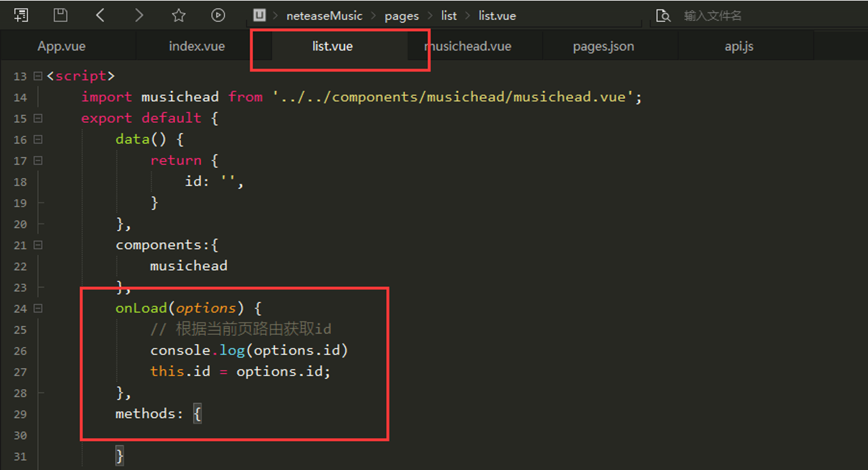
Task: Click 'musichead' on line 22
Action: [188, 266]
